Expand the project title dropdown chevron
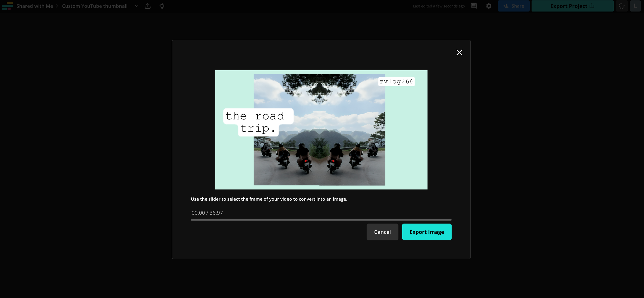 coord(136,6)
